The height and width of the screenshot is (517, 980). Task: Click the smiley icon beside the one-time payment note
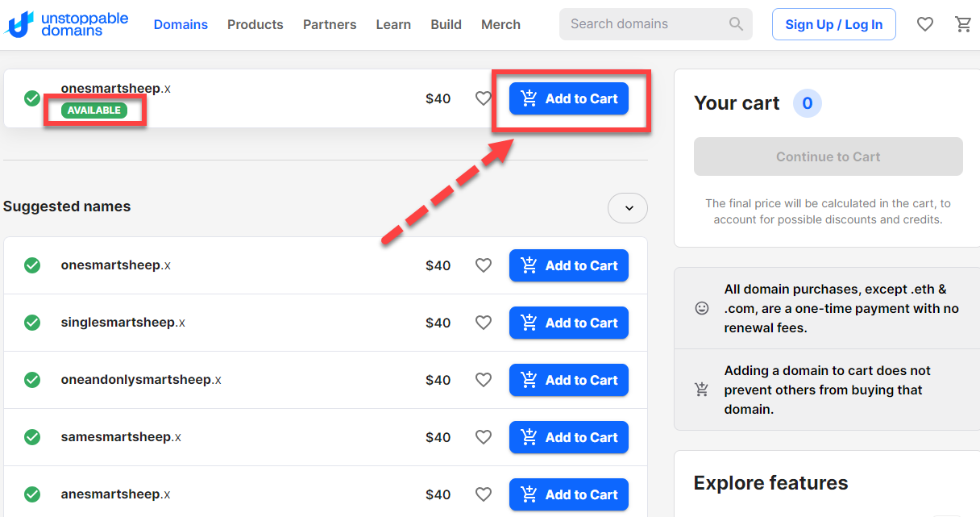coord(702,308)
